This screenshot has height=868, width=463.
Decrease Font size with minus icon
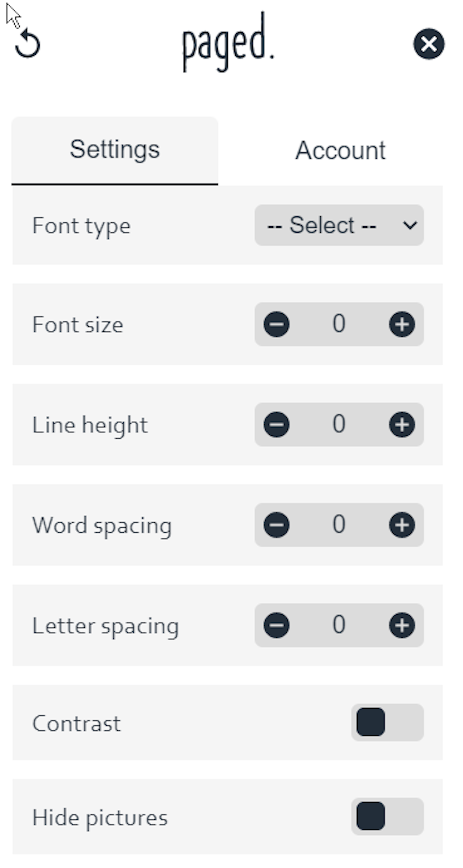coord(276,324)
